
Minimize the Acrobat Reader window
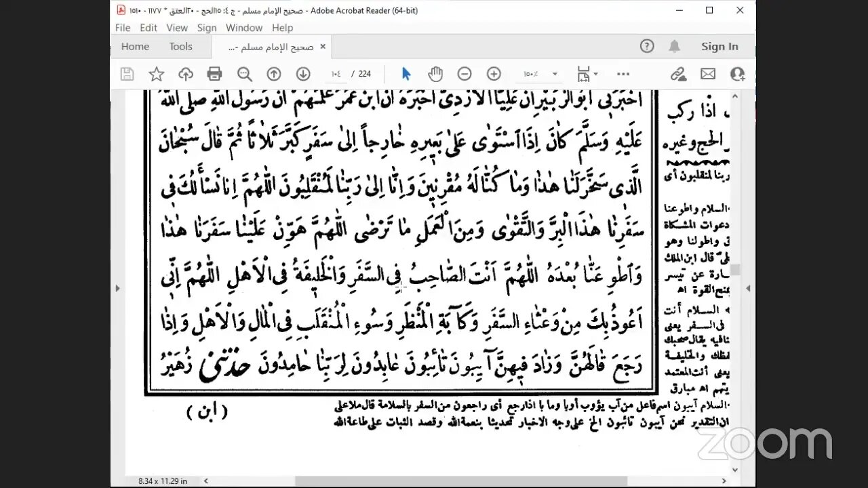[x=678, y=10]
